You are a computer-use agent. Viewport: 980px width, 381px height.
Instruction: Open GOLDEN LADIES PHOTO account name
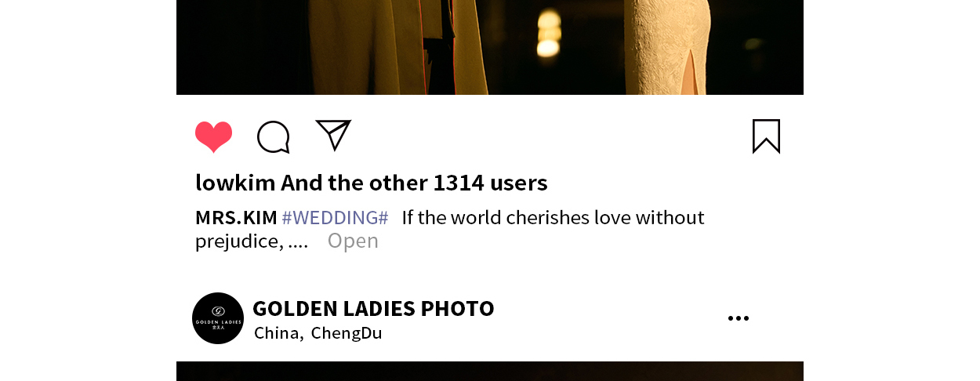[x=373, y=308]
